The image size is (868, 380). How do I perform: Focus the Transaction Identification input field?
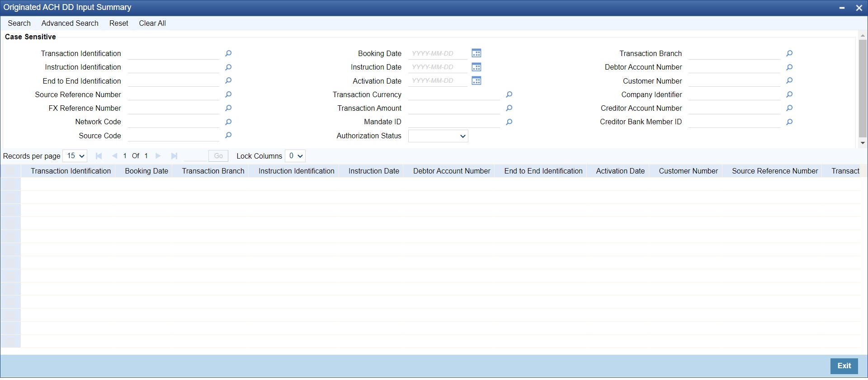tap(174, 53)
